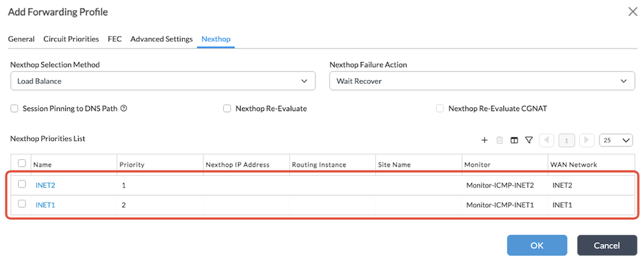Switch to the FEC tab

[115, 39]
